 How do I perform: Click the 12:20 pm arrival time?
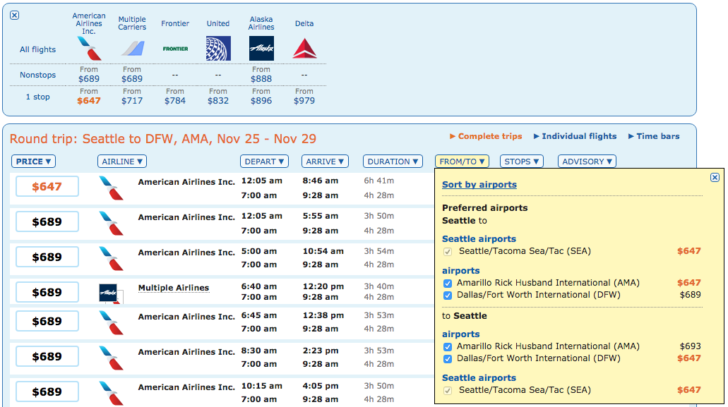(323, 286)
